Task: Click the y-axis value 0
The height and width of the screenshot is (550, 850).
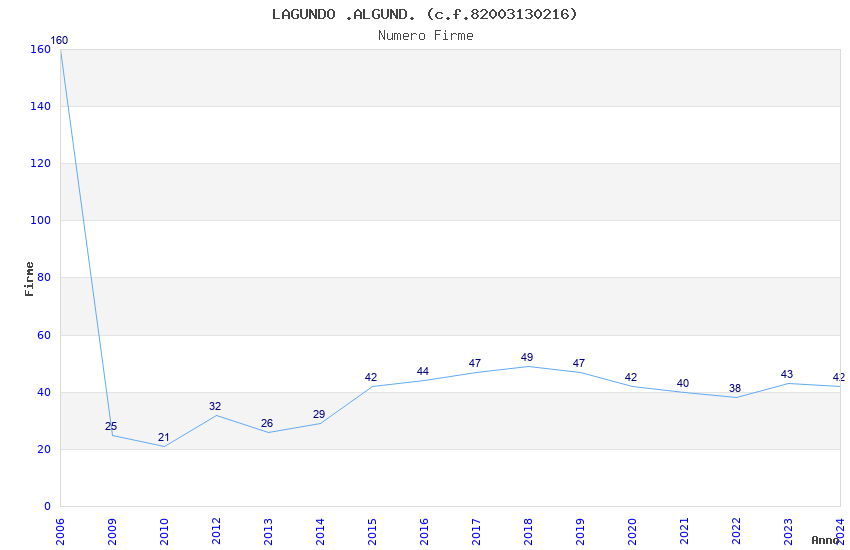Action: 47,506
